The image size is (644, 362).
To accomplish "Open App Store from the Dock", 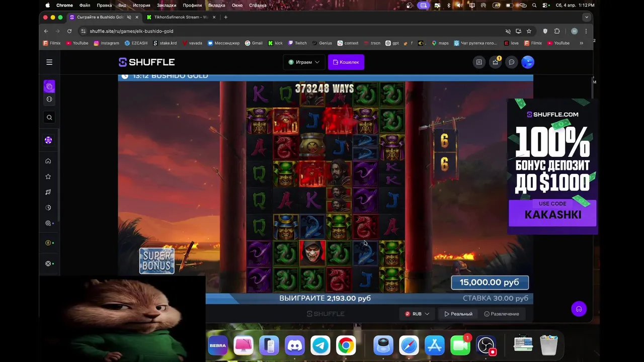I will (x=435, y=345).
